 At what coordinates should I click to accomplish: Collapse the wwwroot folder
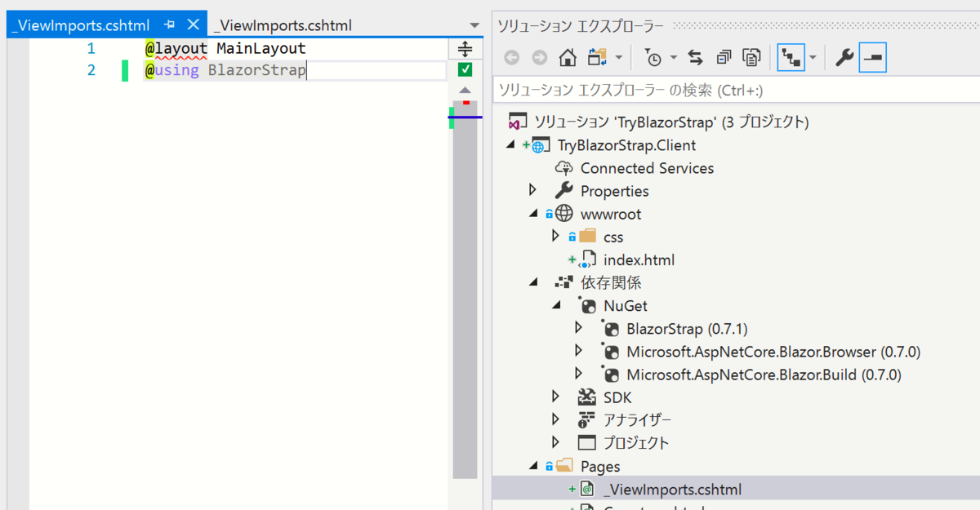[x=534, y=215]
